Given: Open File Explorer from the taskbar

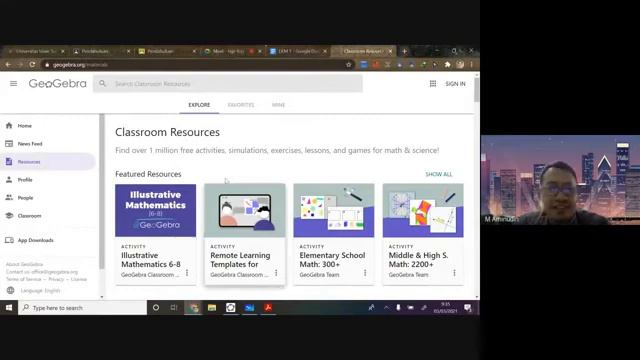Looking at the screenshot, I should (212, 308).
